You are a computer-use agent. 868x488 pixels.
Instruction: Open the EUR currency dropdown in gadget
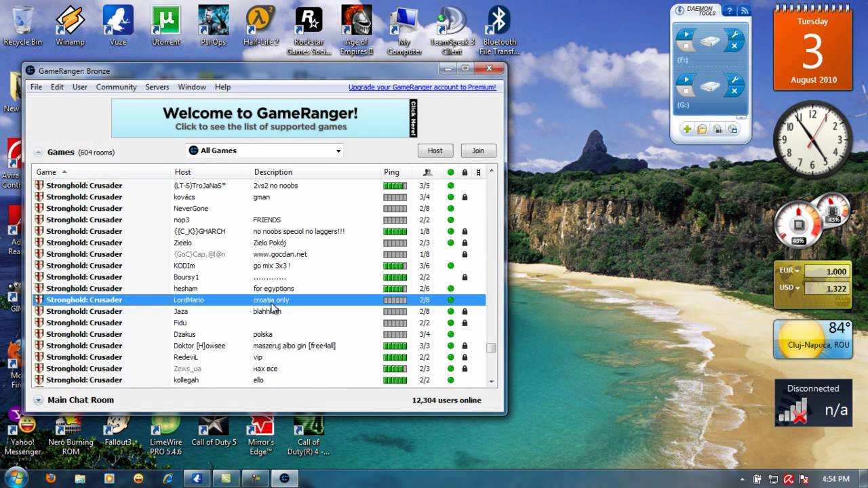(x=789, y=270)
